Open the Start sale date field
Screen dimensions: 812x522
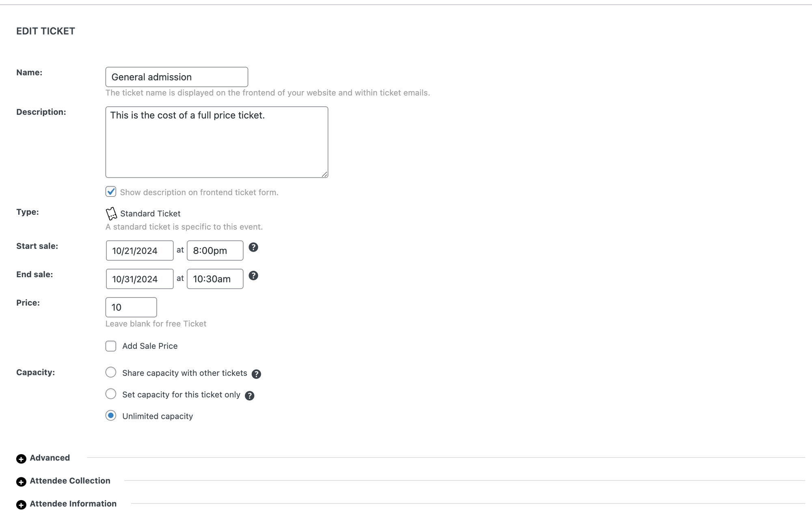pyautogui.click(x=140, y=251)
